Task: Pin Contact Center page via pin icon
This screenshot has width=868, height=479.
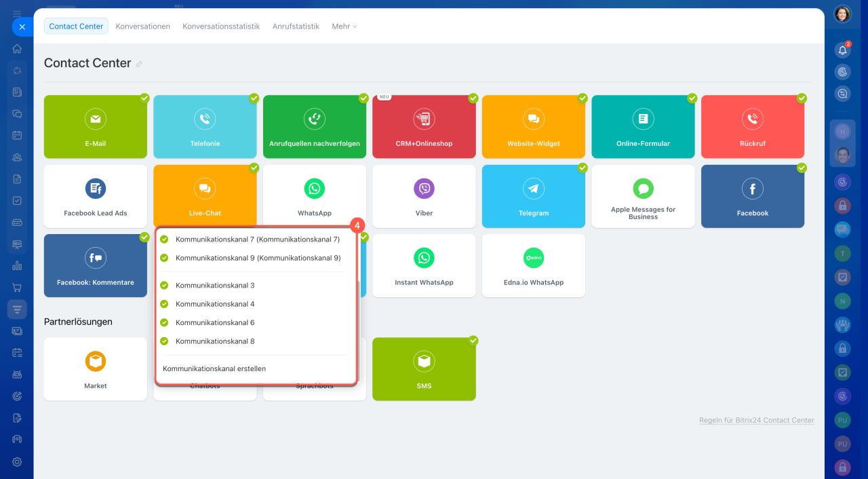Action: (x=139, y=64)
